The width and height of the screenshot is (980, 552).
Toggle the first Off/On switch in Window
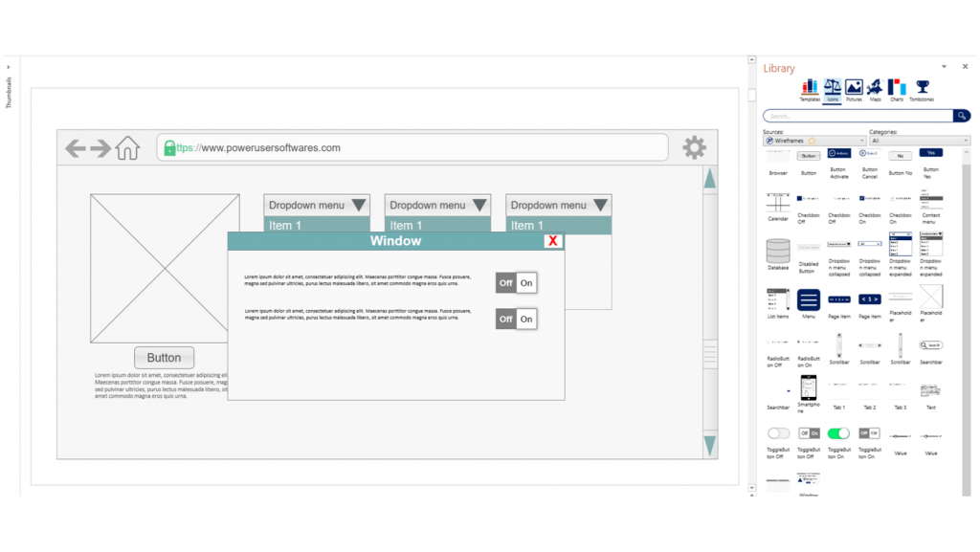pos(516,282)
